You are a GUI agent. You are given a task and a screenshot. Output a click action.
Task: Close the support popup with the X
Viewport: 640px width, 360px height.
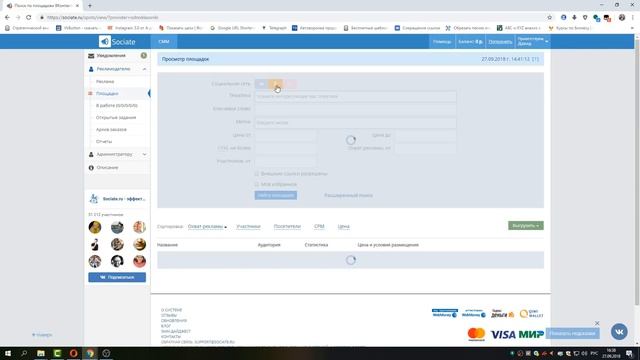coord(597,323)
